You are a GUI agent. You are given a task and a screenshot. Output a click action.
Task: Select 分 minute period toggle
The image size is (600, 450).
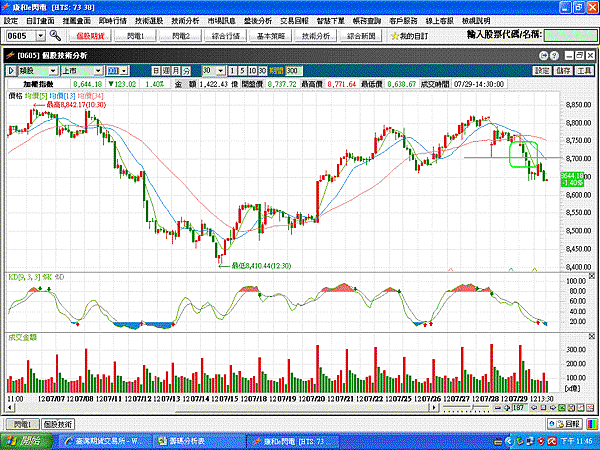[x=186, y=71]
